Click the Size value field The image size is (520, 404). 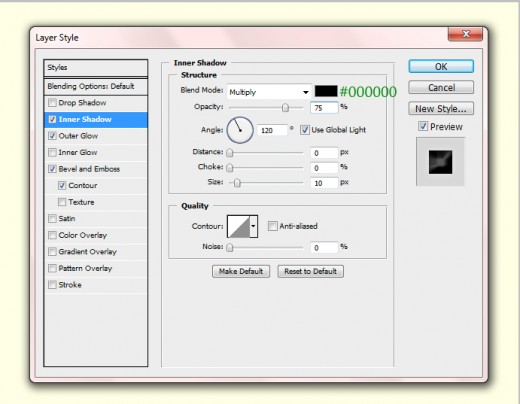pos(324,183)
